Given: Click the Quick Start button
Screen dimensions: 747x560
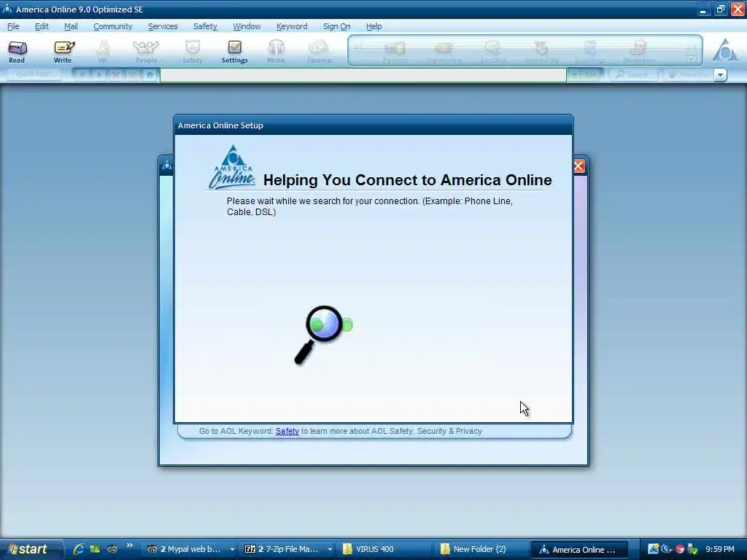Looking at the screenshot, I should (x=34, y=75).
